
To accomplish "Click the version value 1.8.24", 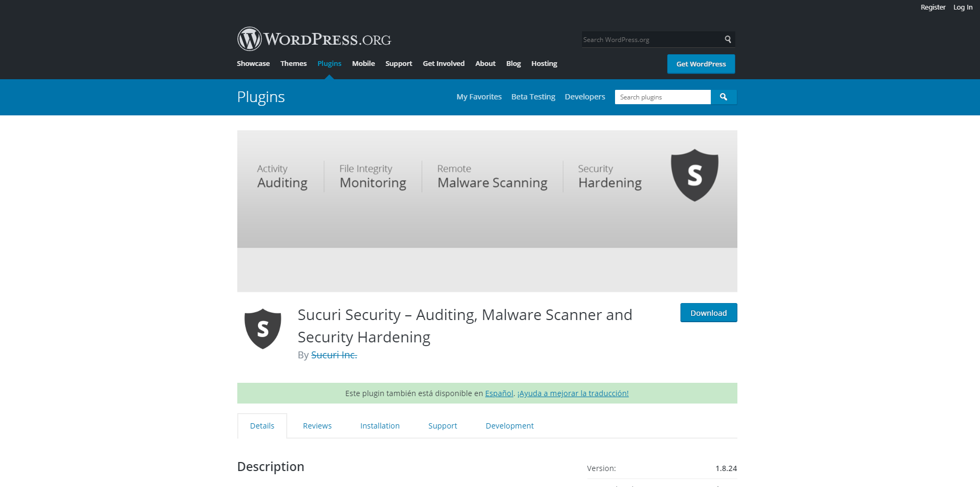I will coord(726,468).
